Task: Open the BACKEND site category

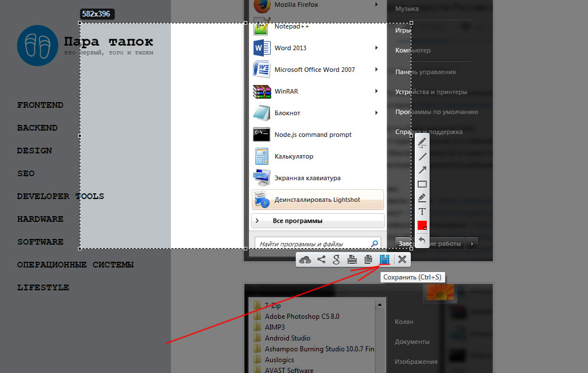Action: pyautogui.click(x=37, y=128)
